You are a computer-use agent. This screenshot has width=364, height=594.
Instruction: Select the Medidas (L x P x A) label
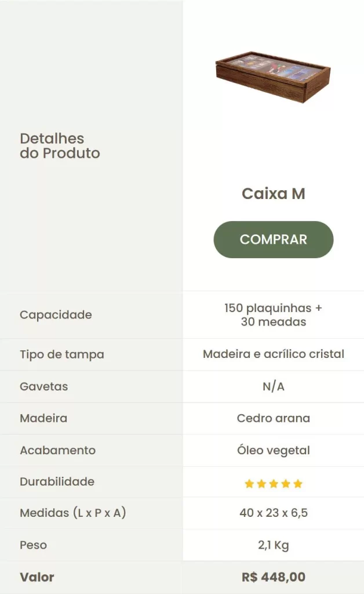[x=73, y=513]
